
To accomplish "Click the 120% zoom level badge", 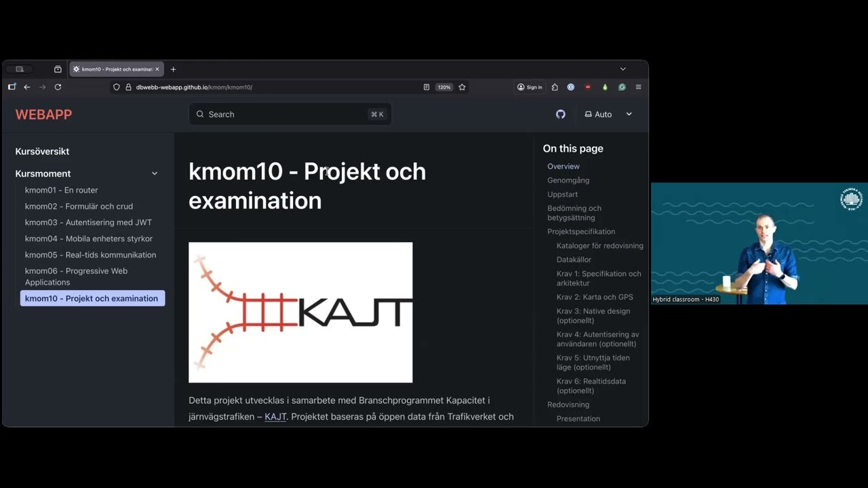I will tap(444, 87).
